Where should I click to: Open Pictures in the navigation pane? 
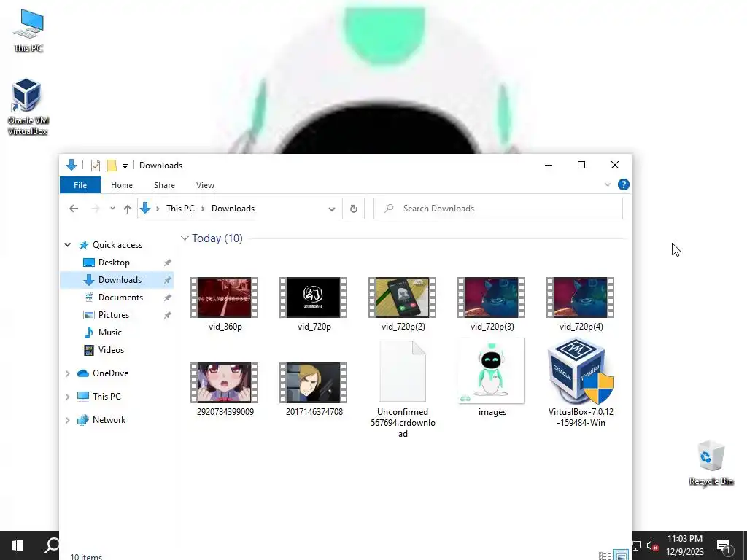[x=113, y=315]
